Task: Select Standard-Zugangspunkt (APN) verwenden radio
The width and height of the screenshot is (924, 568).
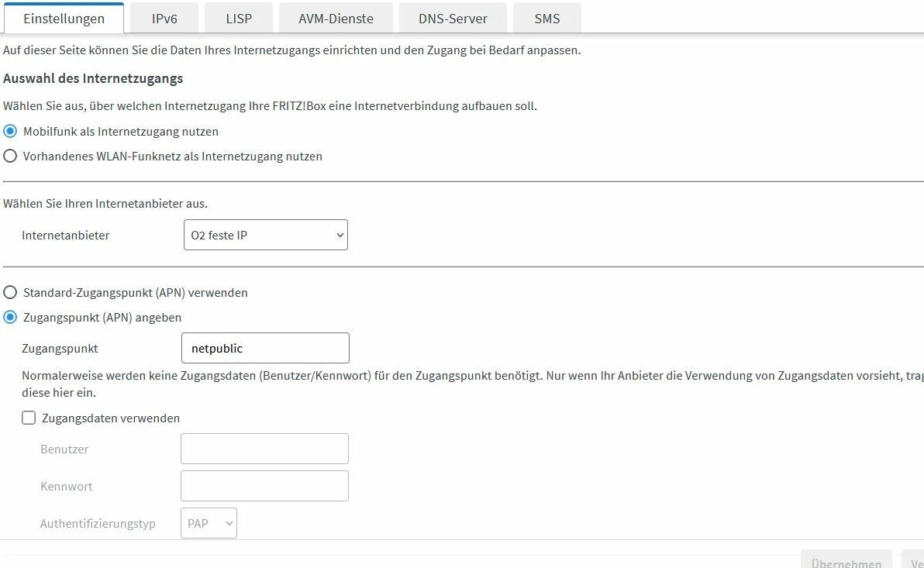Action: [10, 292]
